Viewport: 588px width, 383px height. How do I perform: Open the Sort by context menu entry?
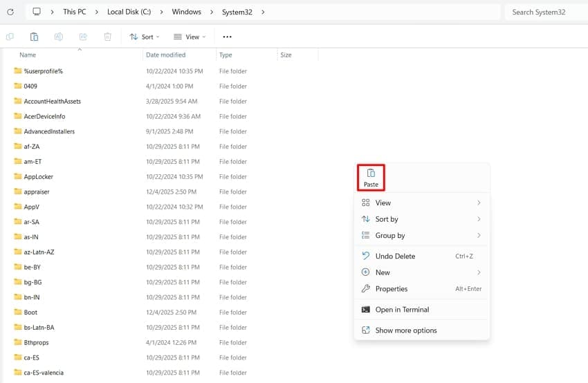[422, 219]
